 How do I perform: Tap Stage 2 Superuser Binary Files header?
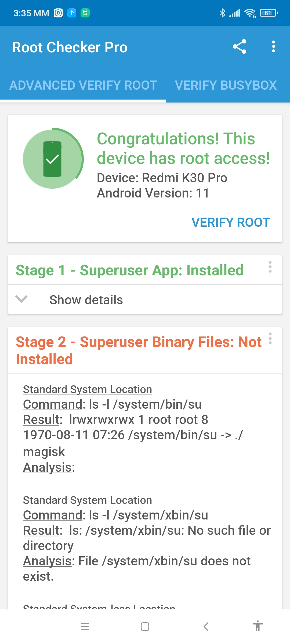point(139,350)
